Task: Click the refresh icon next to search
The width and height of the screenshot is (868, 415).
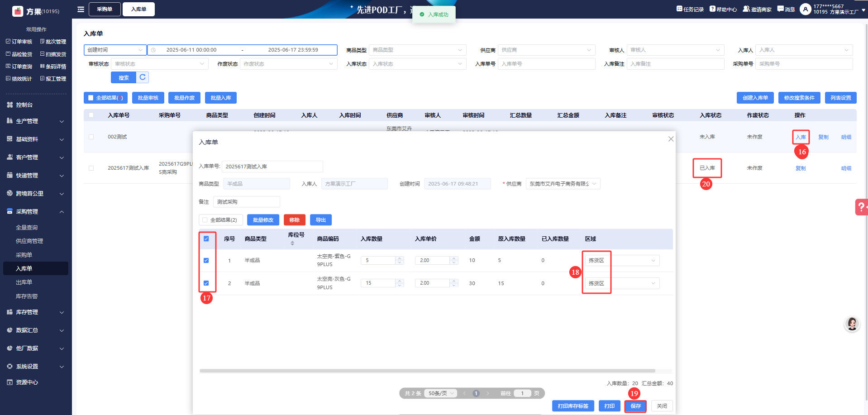Action: 143,77
